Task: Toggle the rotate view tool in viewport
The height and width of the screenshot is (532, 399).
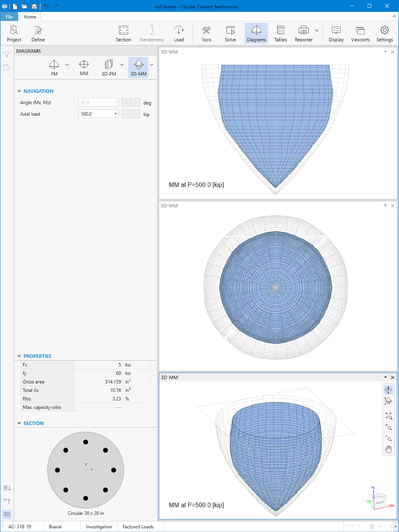Action: click(x=388, y=390)
